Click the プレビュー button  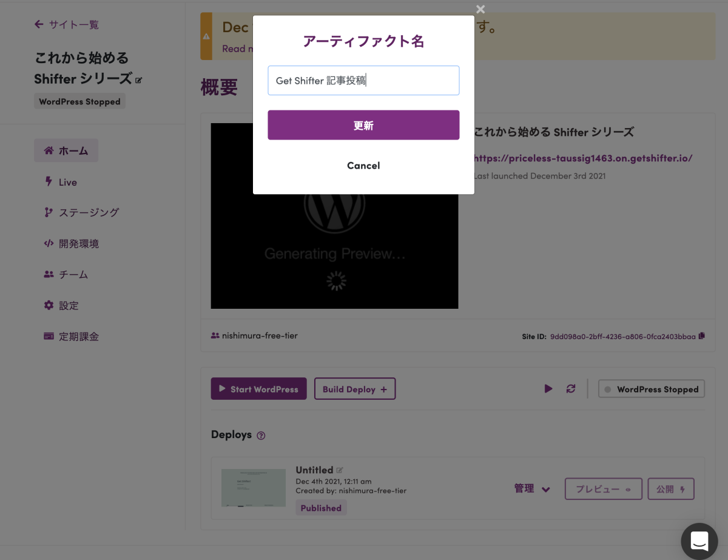pyautogui.click(x=604, y=489)
